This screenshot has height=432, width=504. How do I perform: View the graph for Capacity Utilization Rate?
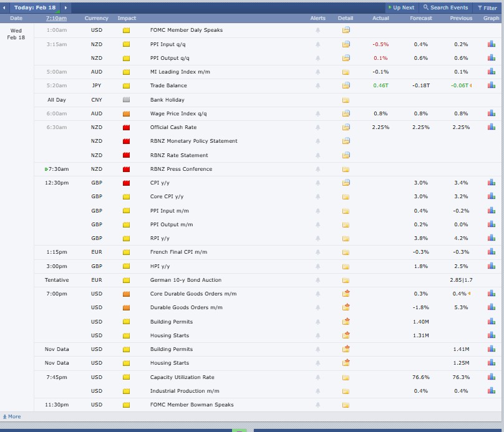(492, 377)
